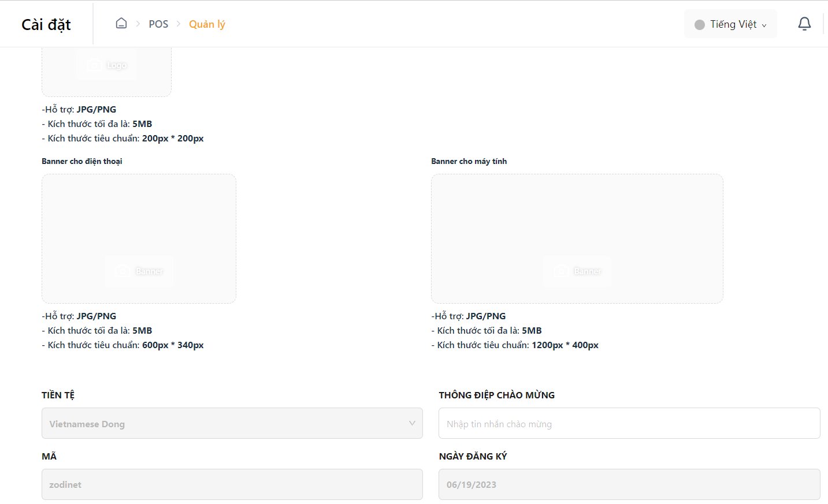
Task: Click the Ngày đăng ký field 06/19/2023
Action: (629, 484)
